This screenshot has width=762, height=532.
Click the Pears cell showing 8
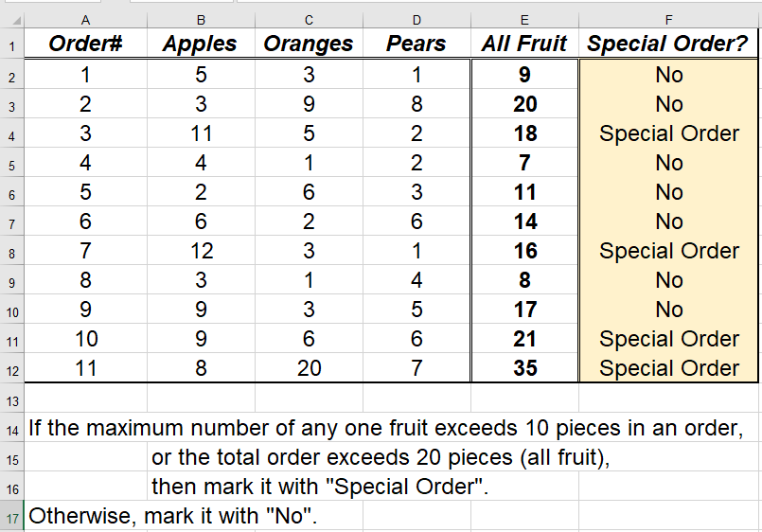coord(416,104)
